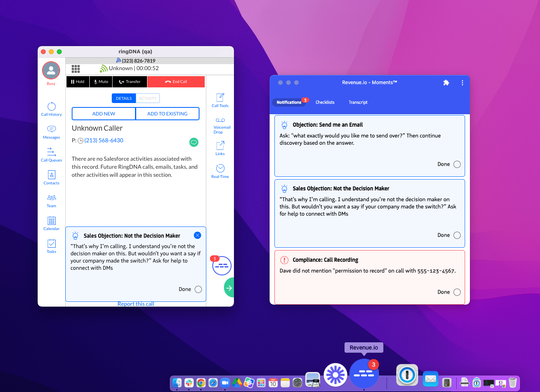Open Mail from the Dock

[x=431, y=379]
